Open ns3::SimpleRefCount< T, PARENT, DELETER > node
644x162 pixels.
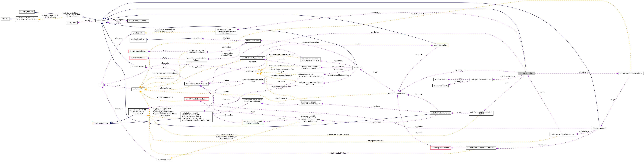click(27, 19)
